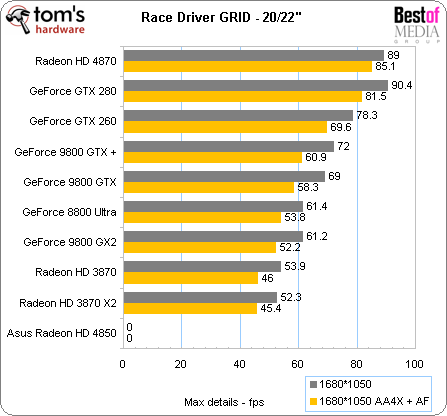
Task: Click the yellow AA4X + AF legend swatch
Action: click(x=313, y=401)
